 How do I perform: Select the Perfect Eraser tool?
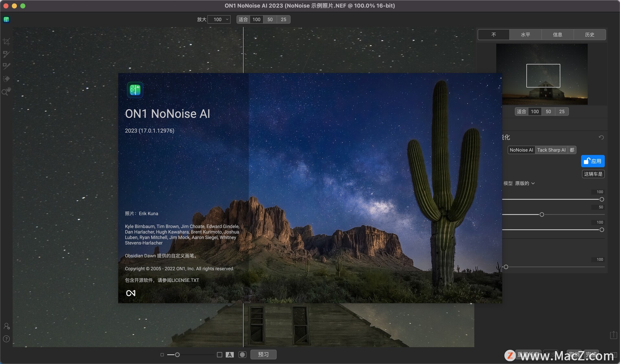[6, 78]
